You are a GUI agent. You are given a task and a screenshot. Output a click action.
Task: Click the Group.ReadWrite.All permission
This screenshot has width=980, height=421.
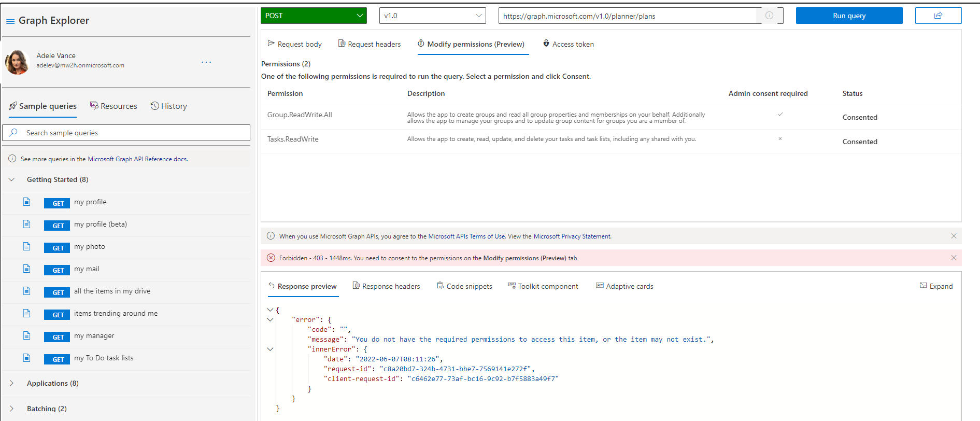tap(300, 115)
